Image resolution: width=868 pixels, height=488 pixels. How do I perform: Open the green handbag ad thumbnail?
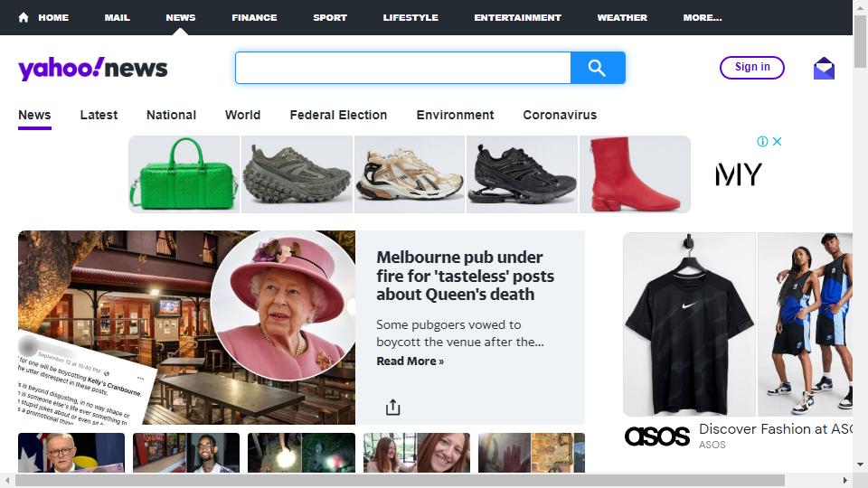(x=184, y=174)
